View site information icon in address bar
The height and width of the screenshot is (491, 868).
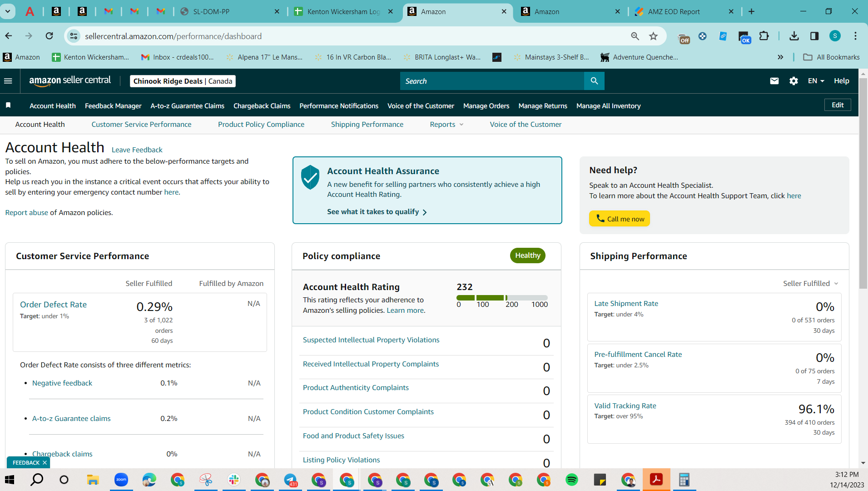(x=74, y=36)
